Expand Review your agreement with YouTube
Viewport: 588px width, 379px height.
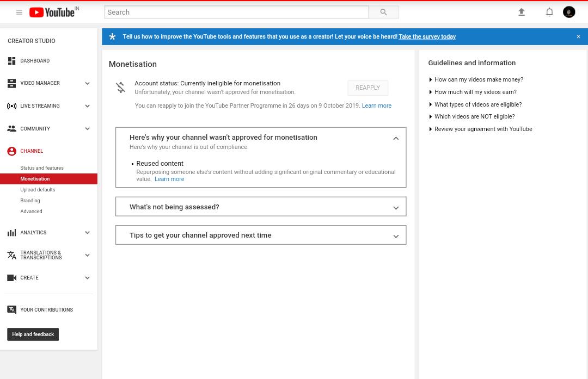tap(480, 129)
